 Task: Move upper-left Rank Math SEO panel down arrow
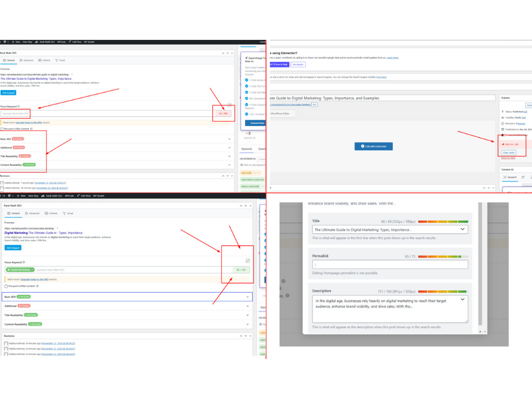point(228,53)
